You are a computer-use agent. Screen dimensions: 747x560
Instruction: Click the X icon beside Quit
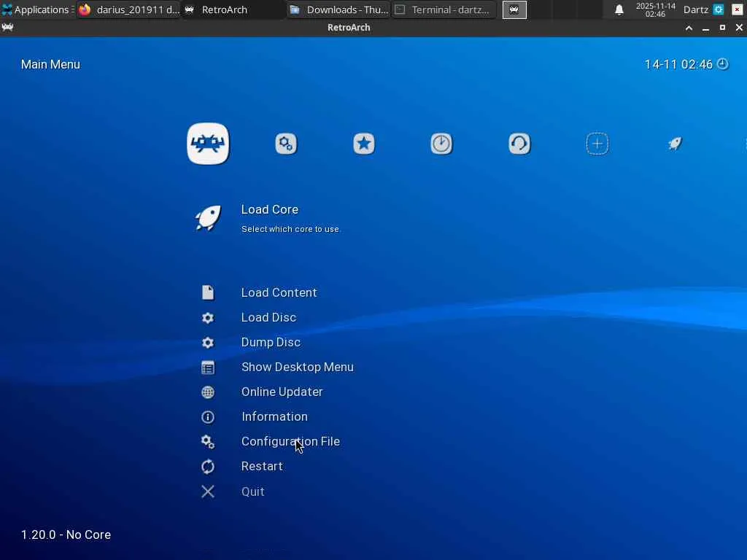(208, 491)
